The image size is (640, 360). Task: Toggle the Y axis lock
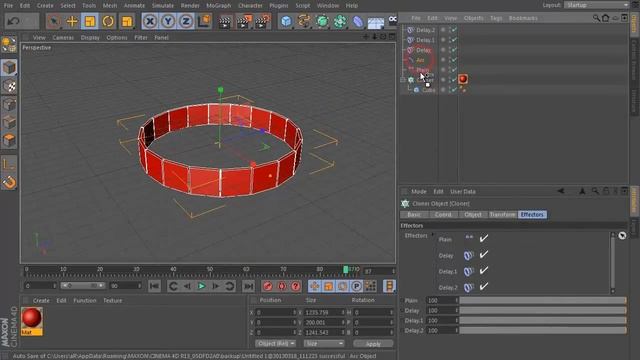(168, 21)
